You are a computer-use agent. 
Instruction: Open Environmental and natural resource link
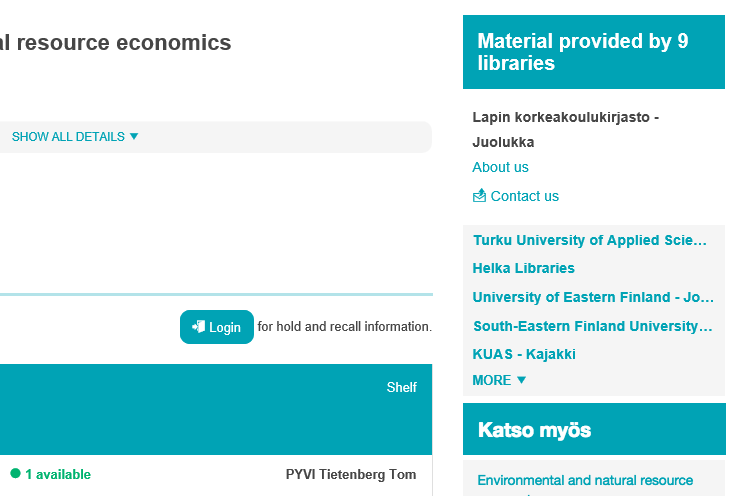(585, 481)
